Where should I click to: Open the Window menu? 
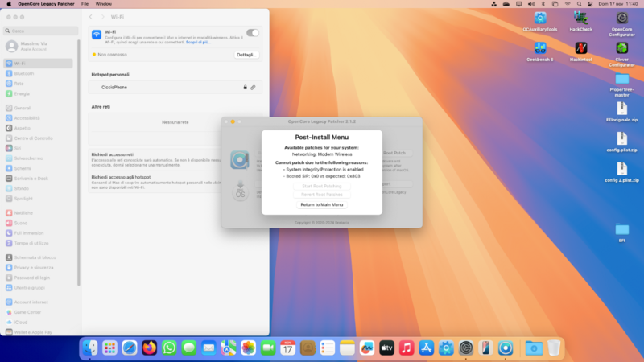click(104, 4)
